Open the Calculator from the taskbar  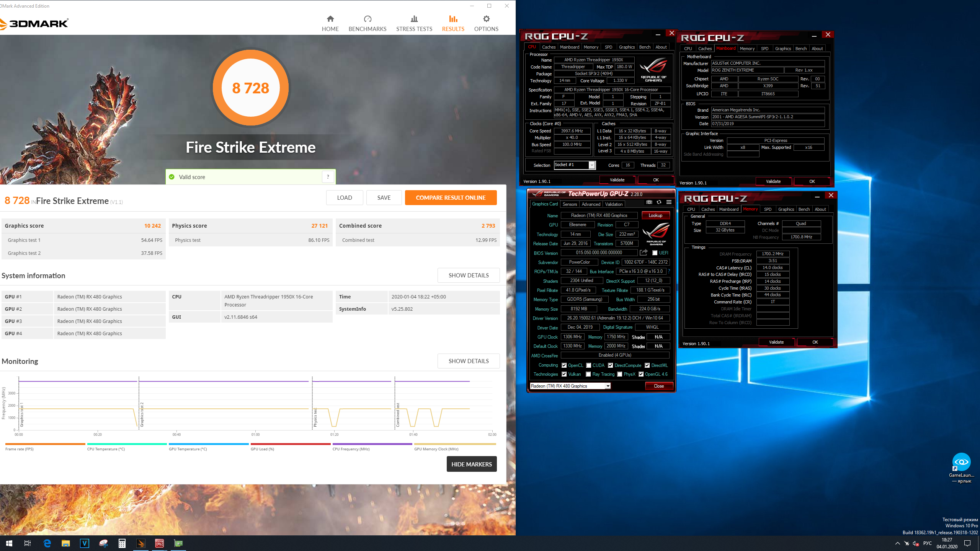point(122,543)
